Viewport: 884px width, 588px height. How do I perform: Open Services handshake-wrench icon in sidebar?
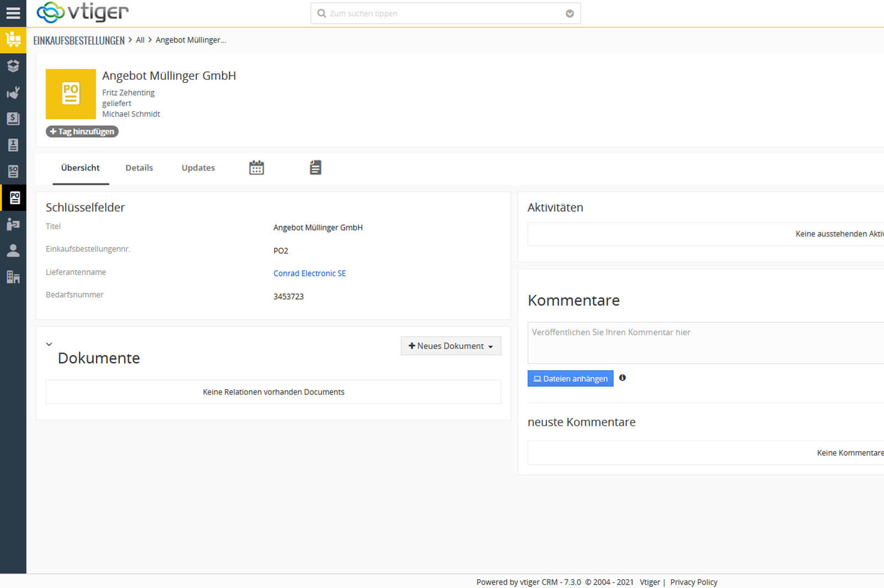13,92
